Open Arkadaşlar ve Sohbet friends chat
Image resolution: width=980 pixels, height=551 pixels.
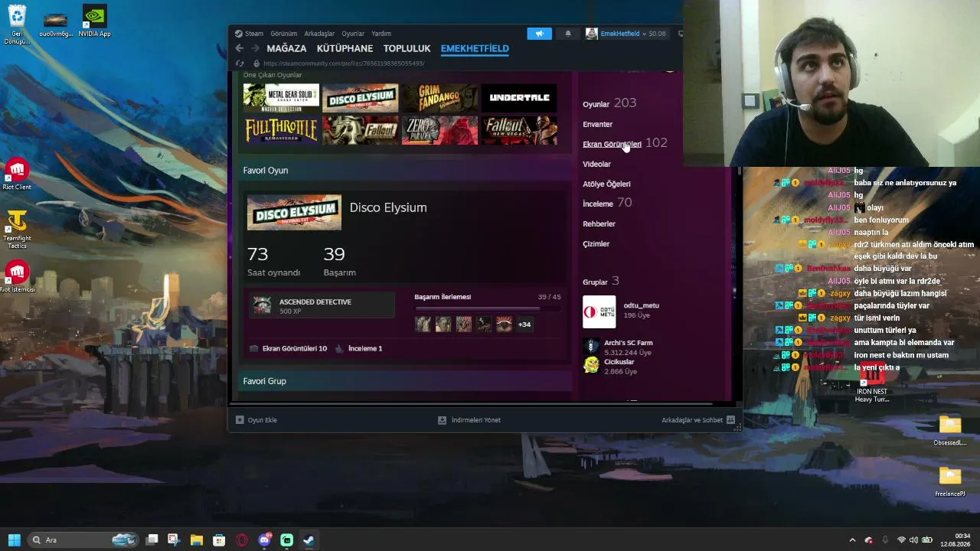pos(698,420)
